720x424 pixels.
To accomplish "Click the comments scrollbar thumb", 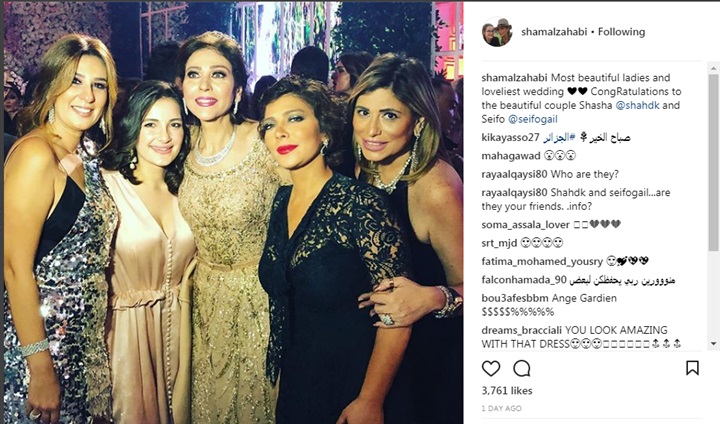I will [x=713, y=162].
